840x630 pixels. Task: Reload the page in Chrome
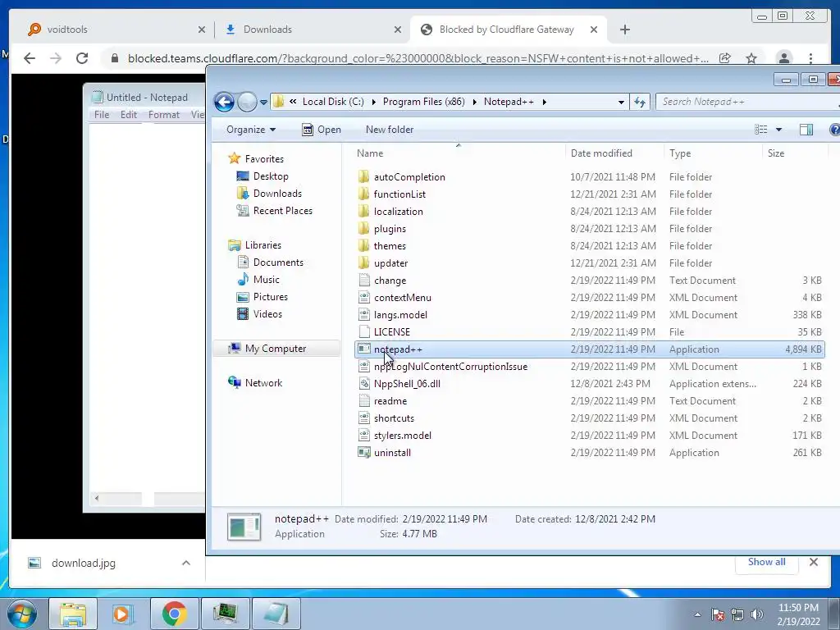pyautogui.click(x=82, y=58)
